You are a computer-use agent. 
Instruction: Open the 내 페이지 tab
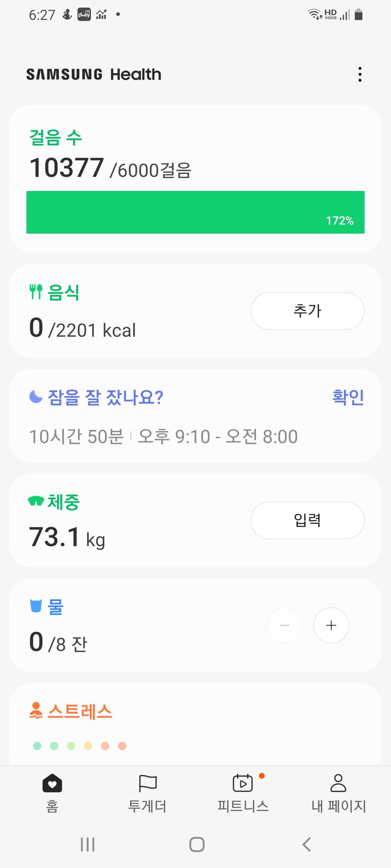point(339,792)
